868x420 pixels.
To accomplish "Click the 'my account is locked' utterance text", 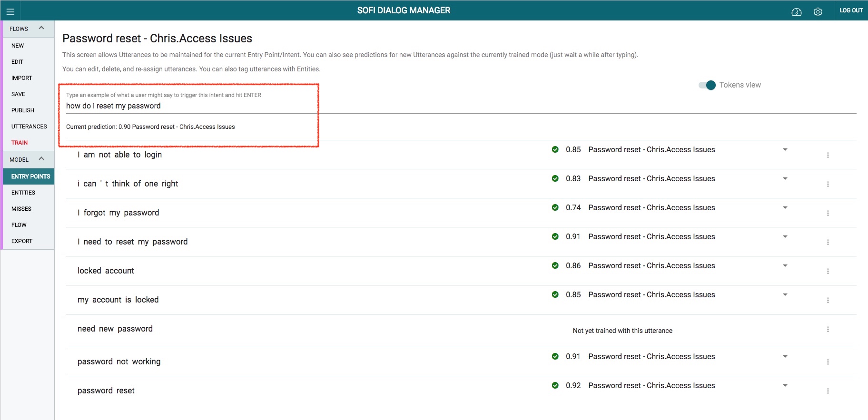I will [x=118, y=300].
